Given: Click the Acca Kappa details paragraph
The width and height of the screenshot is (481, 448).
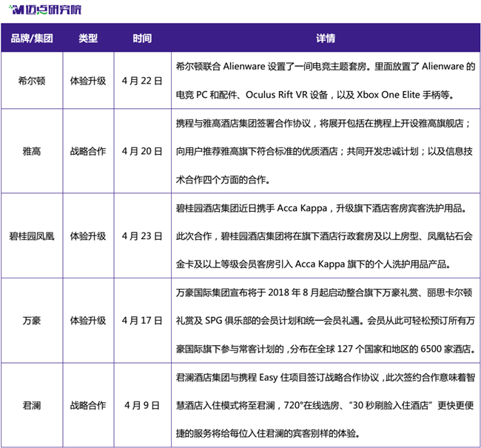Looking at the screenshot, I should coord(325,235).
